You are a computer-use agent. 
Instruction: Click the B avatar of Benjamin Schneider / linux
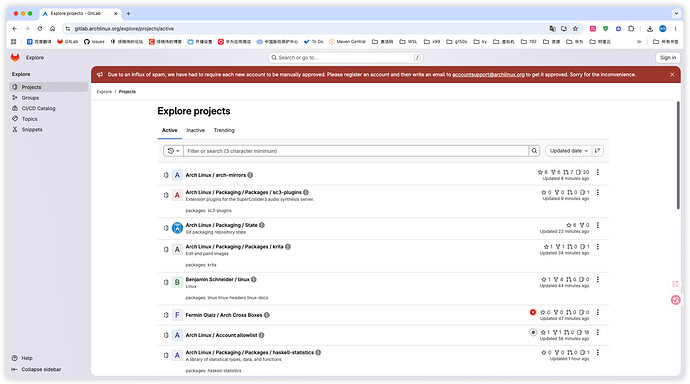[177, 282]
